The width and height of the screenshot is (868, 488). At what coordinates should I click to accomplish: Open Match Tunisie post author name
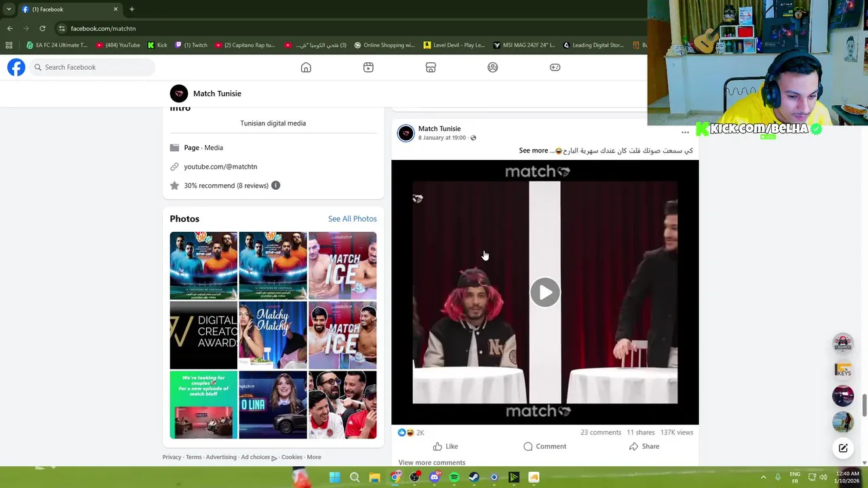(x=439, y=129)
